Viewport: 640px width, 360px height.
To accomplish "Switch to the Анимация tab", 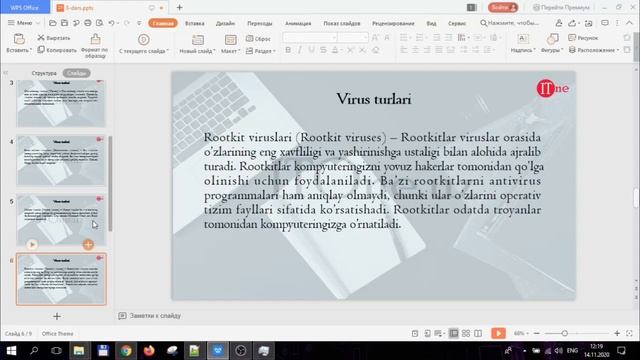I will pos(298,23).
